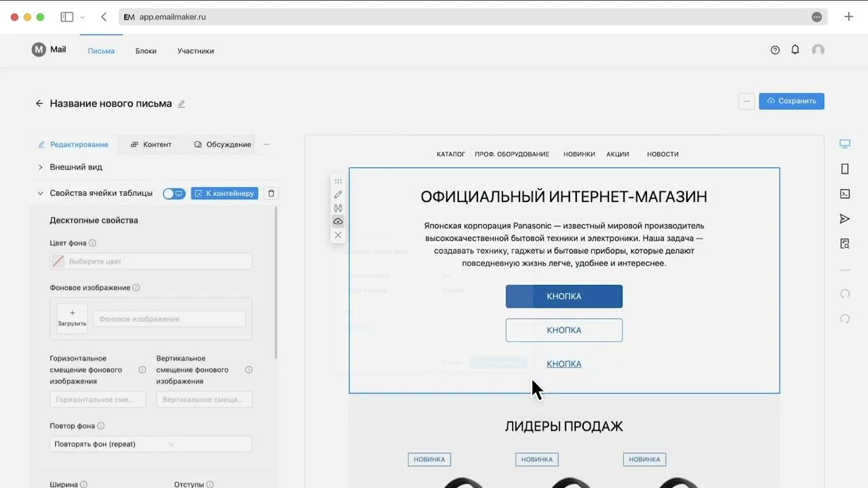Click the К контейнеру button
The width and height of the screenshot is (868, 488).
(224, 193)
